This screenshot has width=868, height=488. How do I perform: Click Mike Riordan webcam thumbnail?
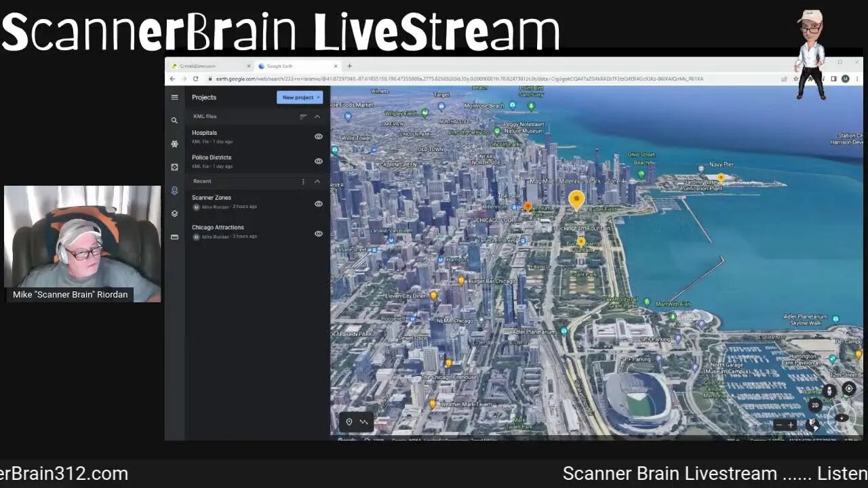[83, 243]
